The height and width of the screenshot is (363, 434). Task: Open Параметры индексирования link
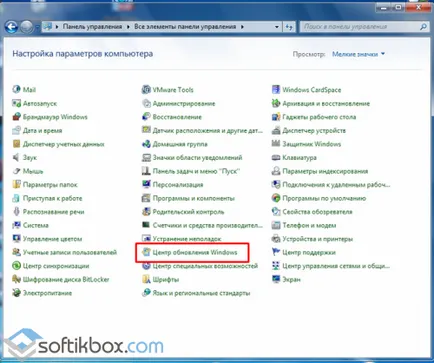point(325,171)
